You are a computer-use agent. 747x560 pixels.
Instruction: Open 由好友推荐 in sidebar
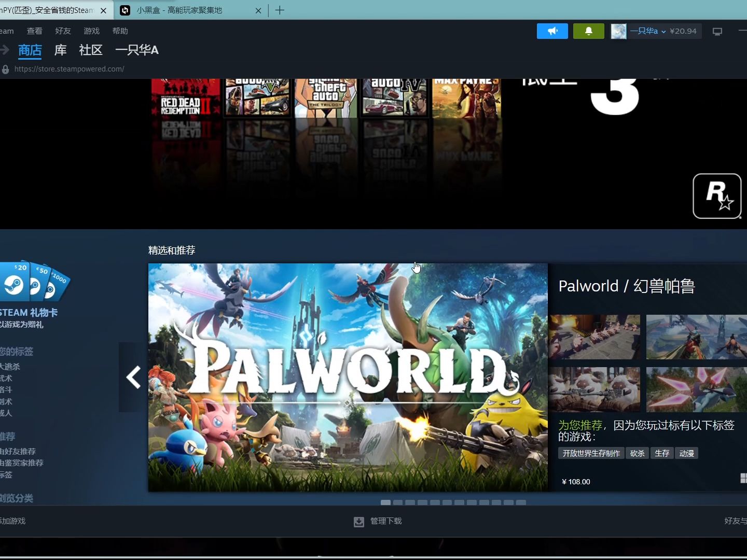[x=18, y=452]
